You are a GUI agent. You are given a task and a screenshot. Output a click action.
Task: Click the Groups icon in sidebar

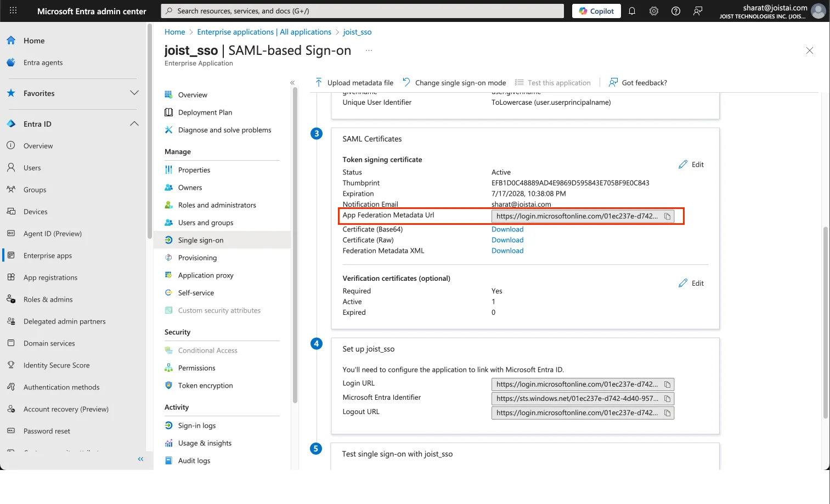(11, 190)
